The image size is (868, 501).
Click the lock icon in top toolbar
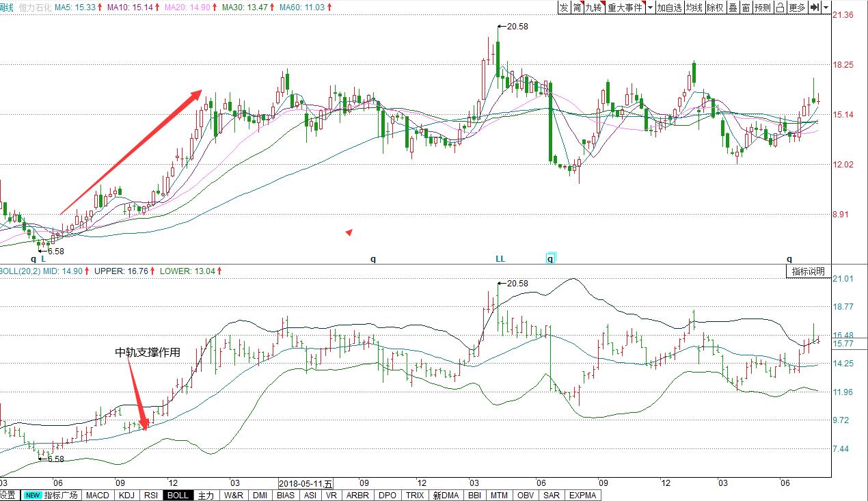coord(781,8)
